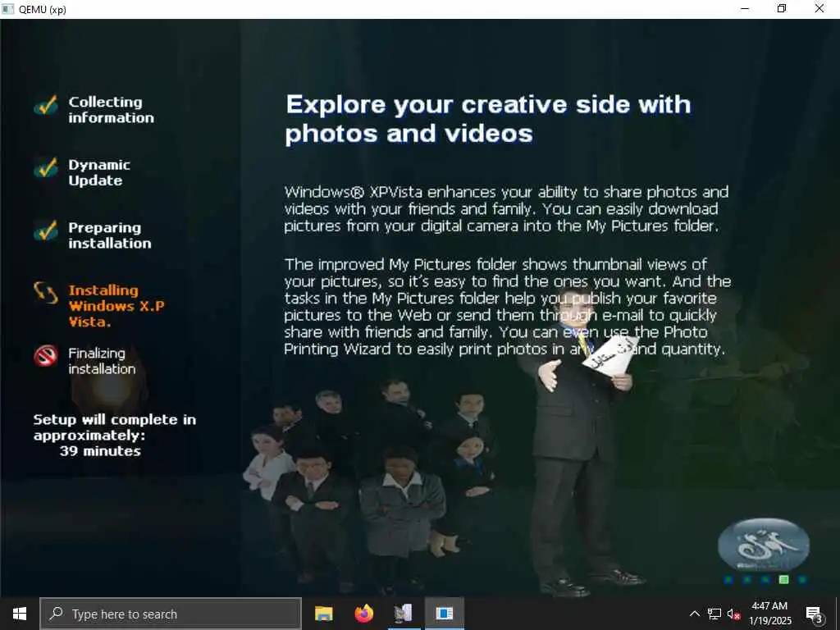Restore down the QEMU (xp) window
Viewport: 840px width, 630px height.
pos(782,8)
